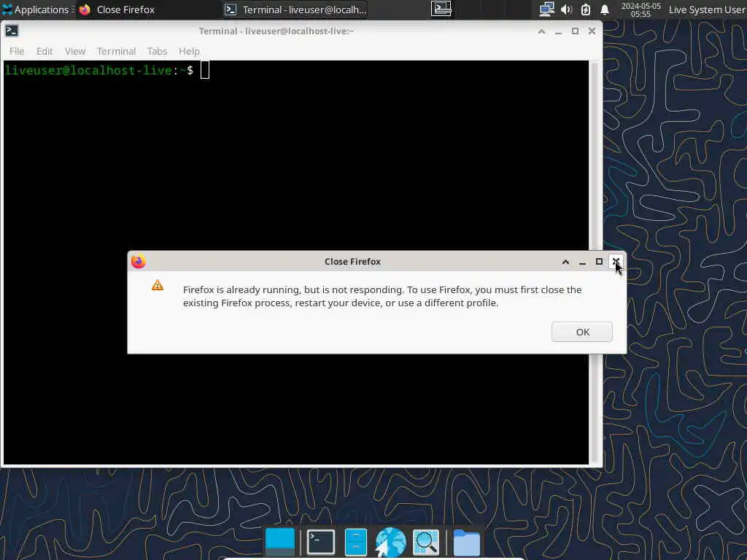Minimize the Close Firefox dialog
Screen dimensions: 747x560
pyautogui.click(x=582, y=262)
